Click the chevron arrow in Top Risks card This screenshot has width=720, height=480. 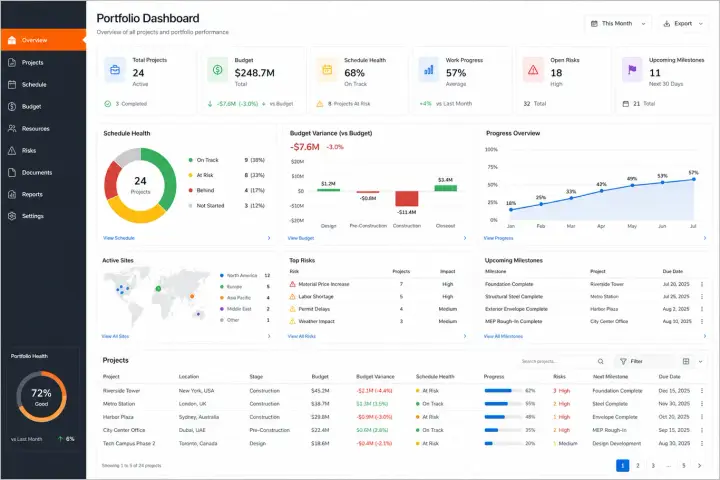pyautogui.click(x=465, y=336)
